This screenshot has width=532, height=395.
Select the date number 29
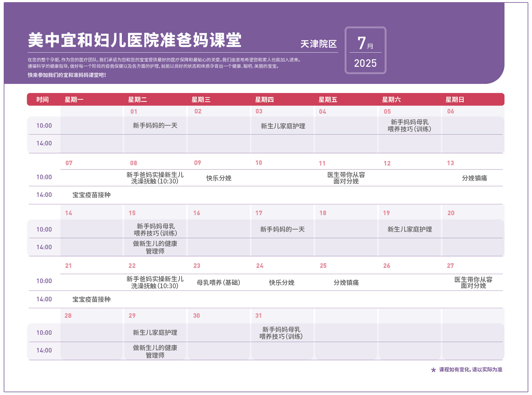coord(132,316)
